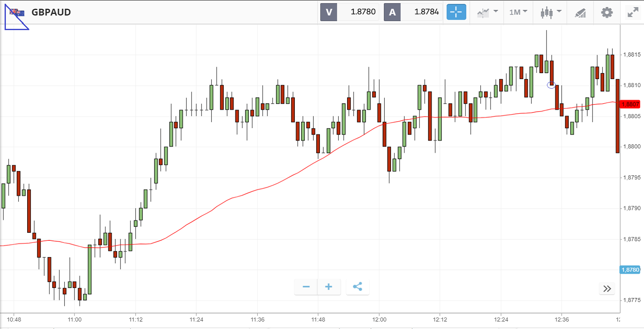Click the 12:12 time axis label
This screenshot has width=644, height=329.
(440, 320)
